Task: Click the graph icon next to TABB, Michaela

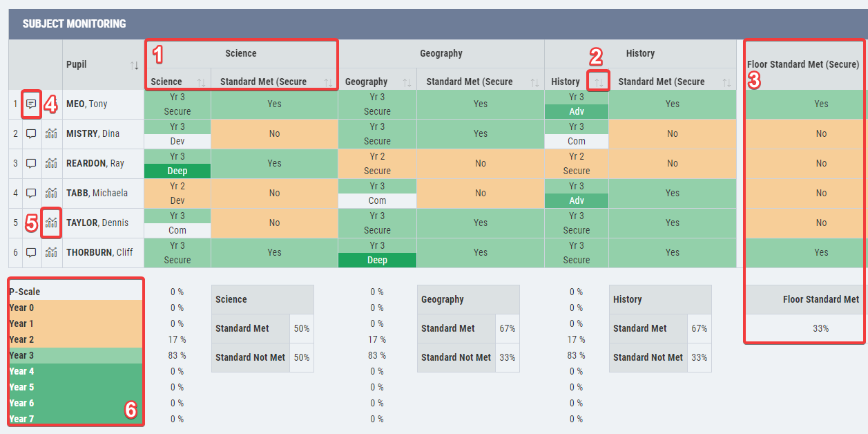Action: point(51,193)
